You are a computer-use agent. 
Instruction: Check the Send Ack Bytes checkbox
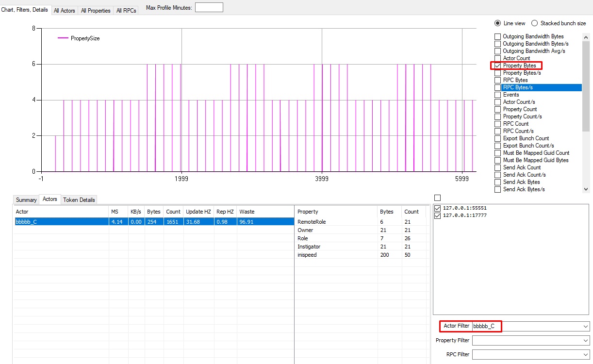[497, 182]
